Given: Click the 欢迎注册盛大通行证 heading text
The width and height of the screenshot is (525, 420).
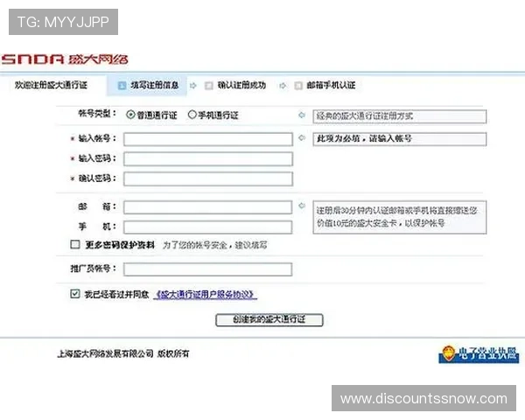Looking at the screenshot, I should [51, 85].
